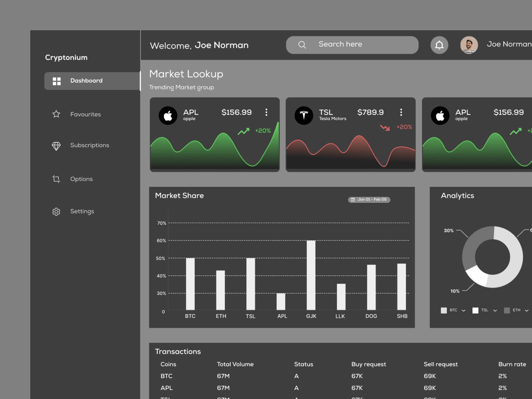Focus the Search here input field
The width and height of the screenshot is (532, 399).
352,45
